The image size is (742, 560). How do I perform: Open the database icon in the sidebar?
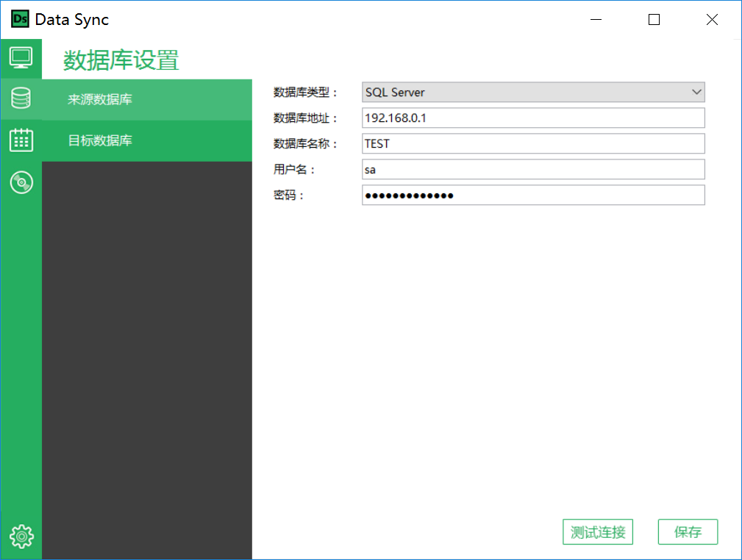tap(21, 99)
